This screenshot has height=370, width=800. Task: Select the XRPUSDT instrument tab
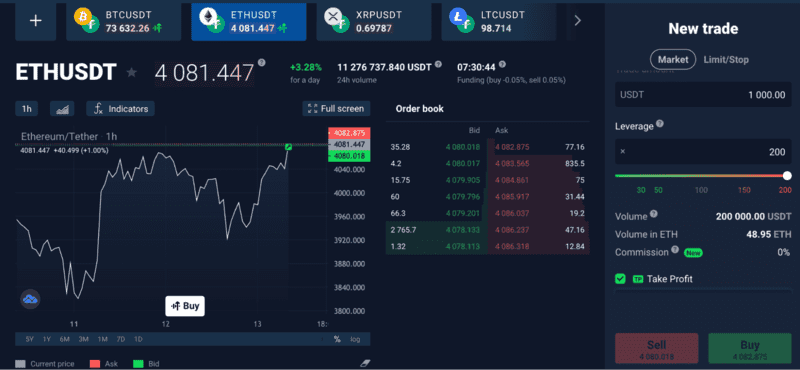pos(373,21)
